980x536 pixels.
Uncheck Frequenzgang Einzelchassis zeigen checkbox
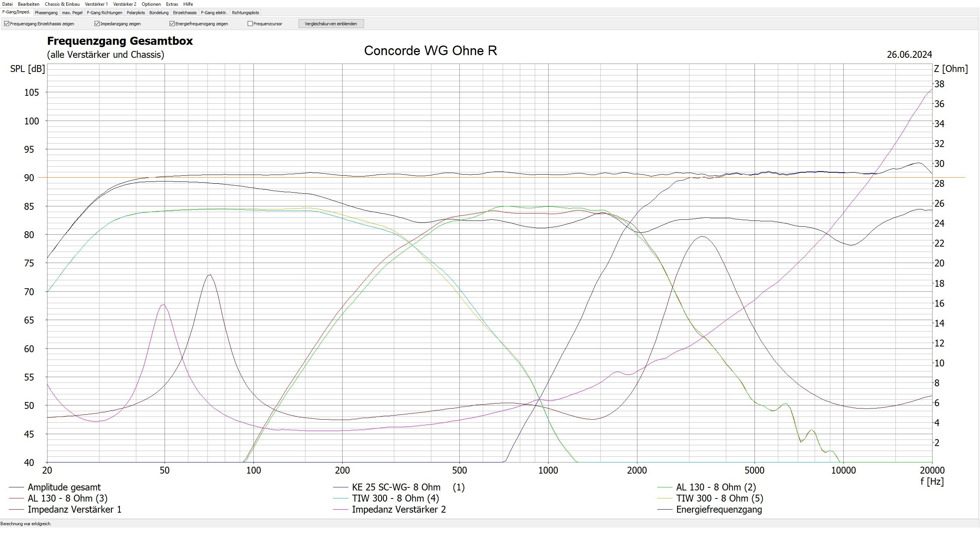(x=7, y=24)
